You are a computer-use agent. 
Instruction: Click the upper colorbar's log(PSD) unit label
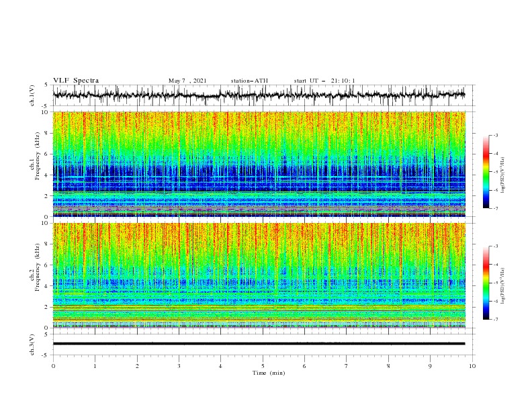pyautogui.click(x=503, y=175)
